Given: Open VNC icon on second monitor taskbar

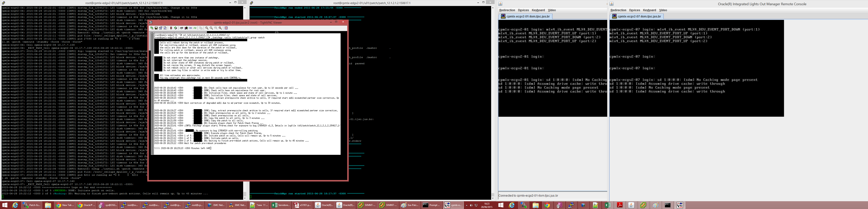Looking at the screenshot, I should click(680, 205).
